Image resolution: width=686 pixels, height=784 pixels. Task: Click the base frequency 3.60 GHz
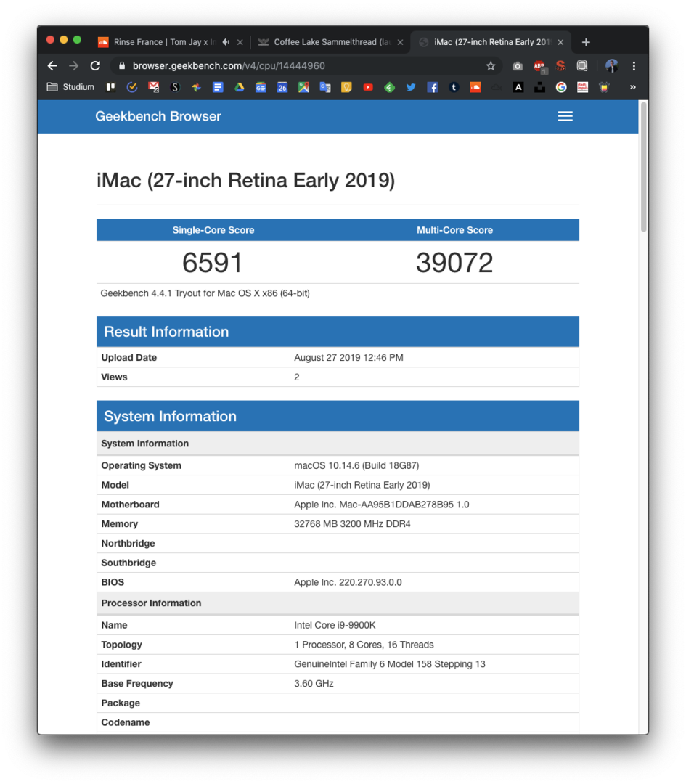point(314,684)
